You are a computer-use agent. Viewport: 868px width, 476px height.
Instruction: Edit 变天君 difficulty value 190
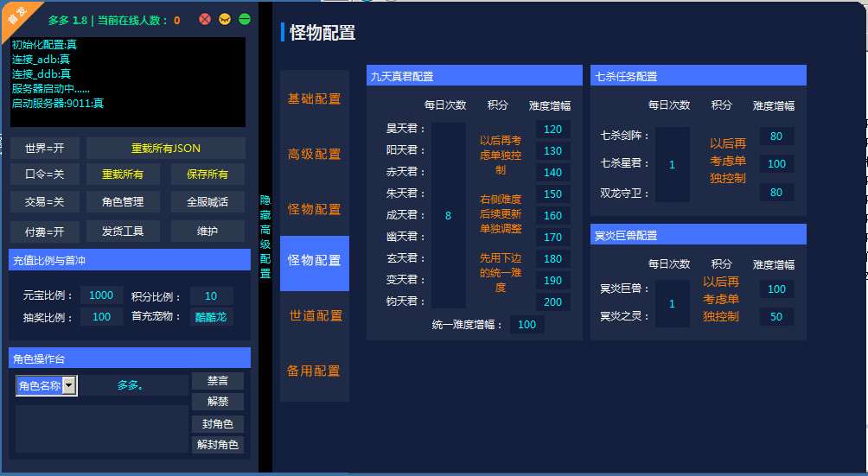(x=553, y=280)
